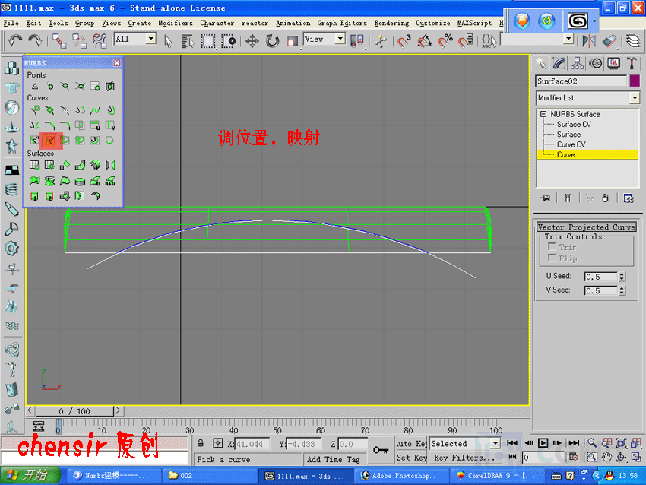Enable the Trim checkbox

coord(552,246)
